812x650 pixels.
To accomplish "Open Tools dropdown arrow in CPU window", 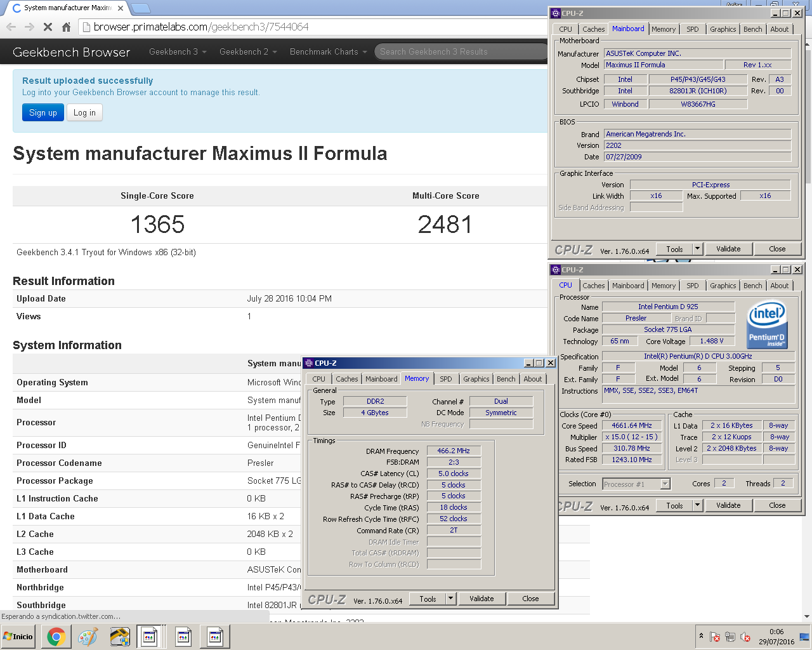I will tap(697, 505).
